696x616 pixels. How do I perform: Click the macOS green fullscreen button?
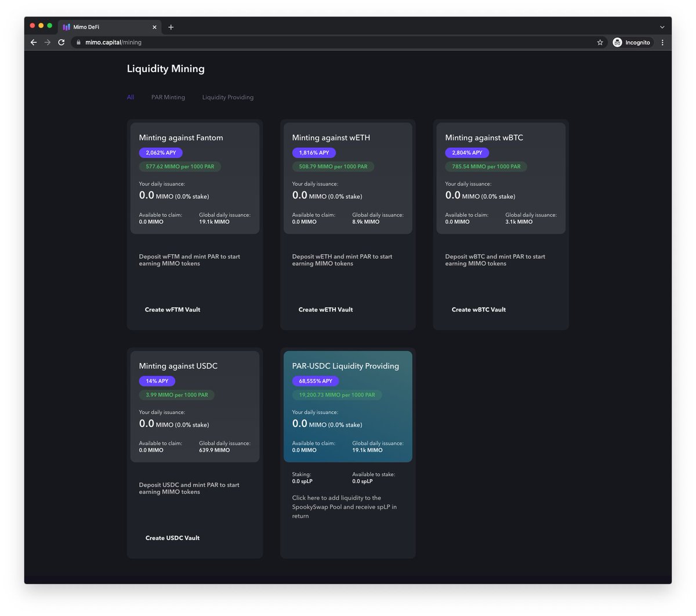point(50,26)
